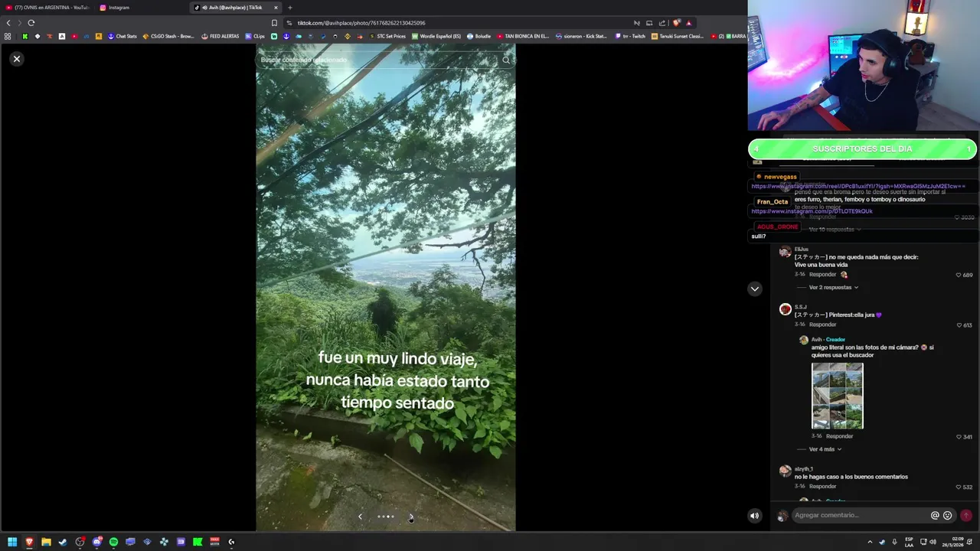Send the comment with the red arrow button

pyautogui.click(x=965, y=516)
